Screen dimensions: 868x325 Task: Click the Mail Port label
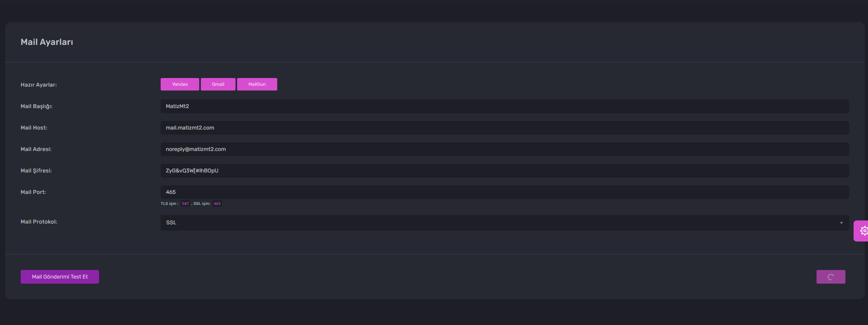pos(33,192)
